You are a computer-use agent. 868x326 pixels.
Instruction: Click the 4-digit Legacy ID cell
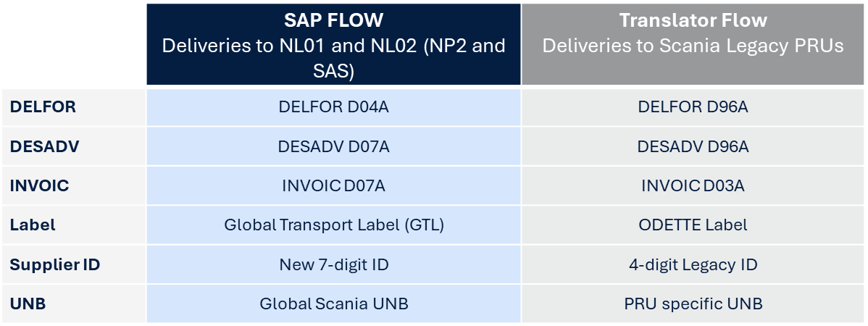pyautogui.click(x=693, y=264)
